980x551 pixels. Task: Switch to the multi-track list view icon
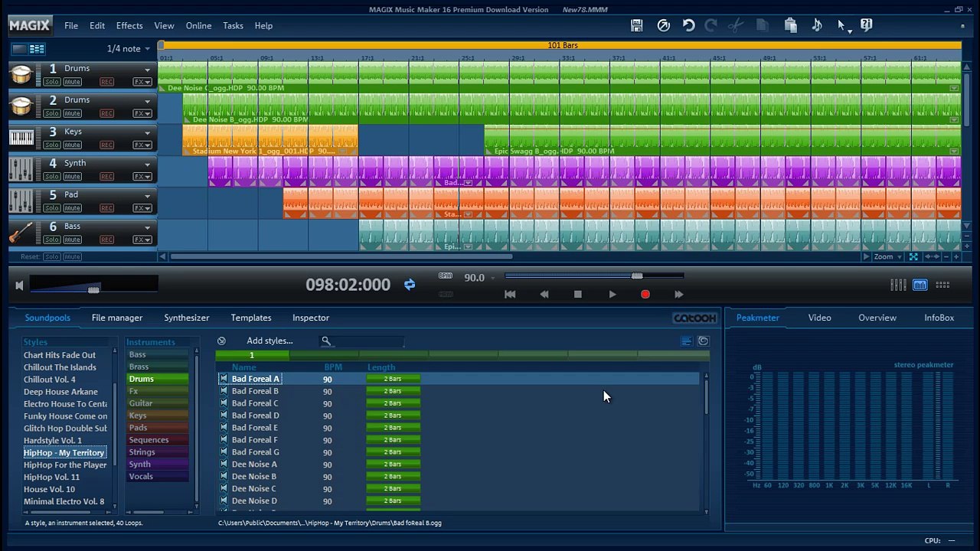[x=37, y=49]
